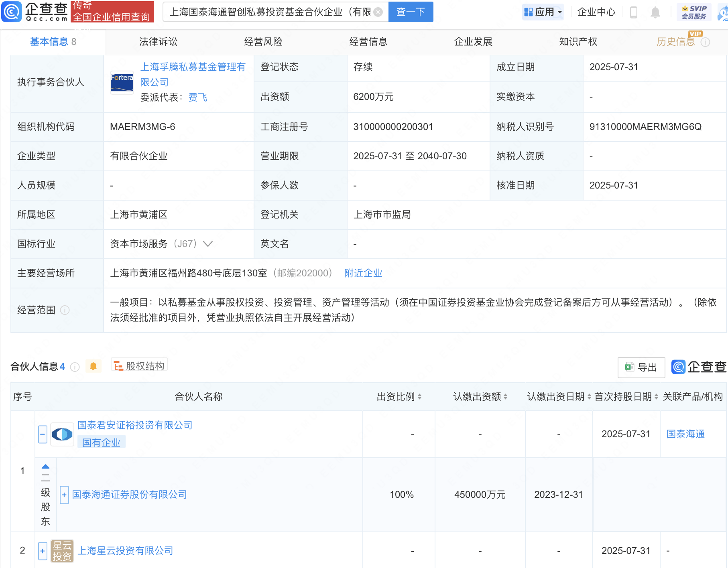The image size is (728, 568).
Task: Select registration number 310000000200301
Action: [x=393, y=127]
